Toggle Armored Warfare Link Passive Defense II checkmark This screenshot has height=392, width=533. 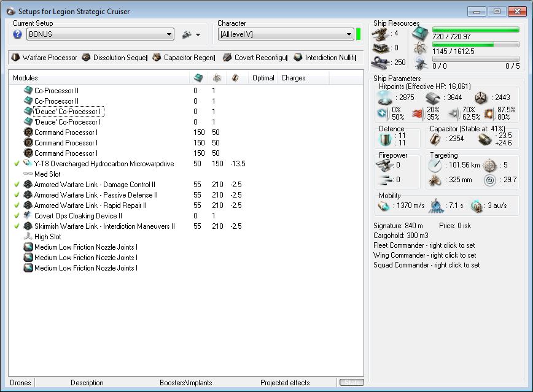(x=17, y=195)
